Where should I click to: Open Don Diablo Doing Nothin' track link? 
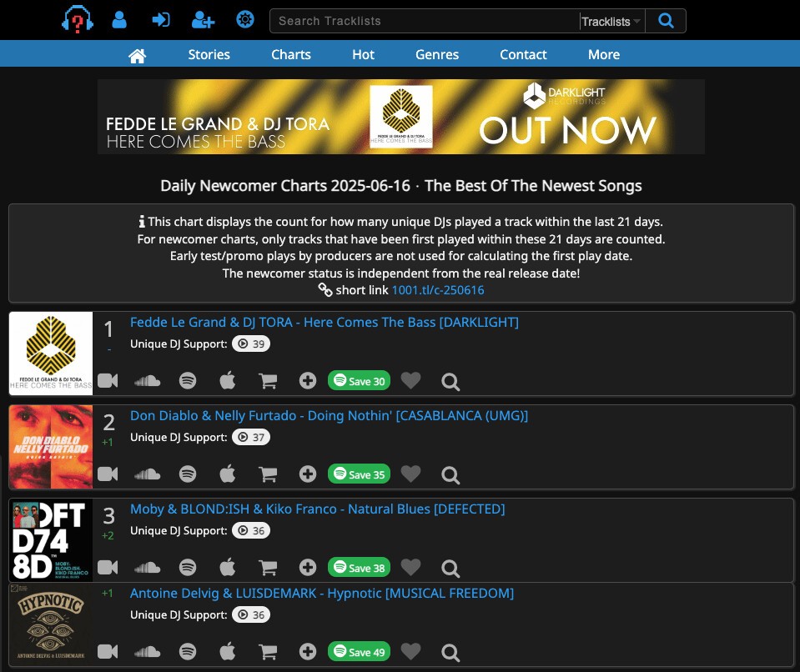pos(329,415)
